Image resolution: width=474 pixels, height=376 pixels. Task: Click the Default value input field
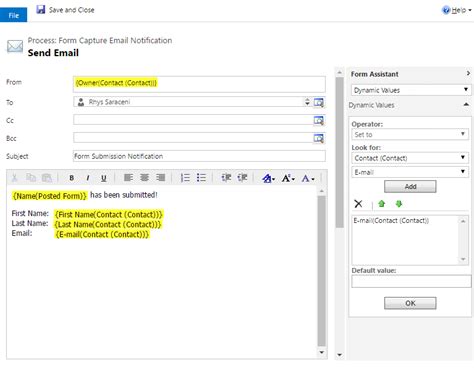click(411, 282)
